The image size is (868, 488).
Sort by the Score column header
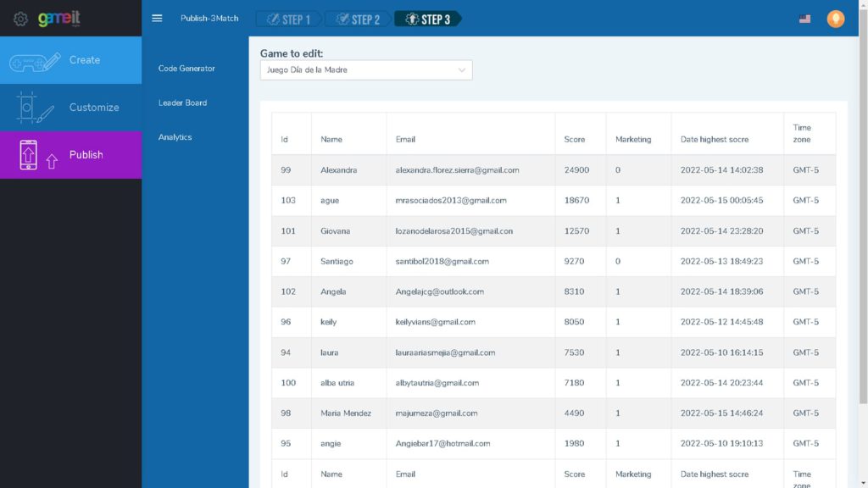[x=574, y=139]
